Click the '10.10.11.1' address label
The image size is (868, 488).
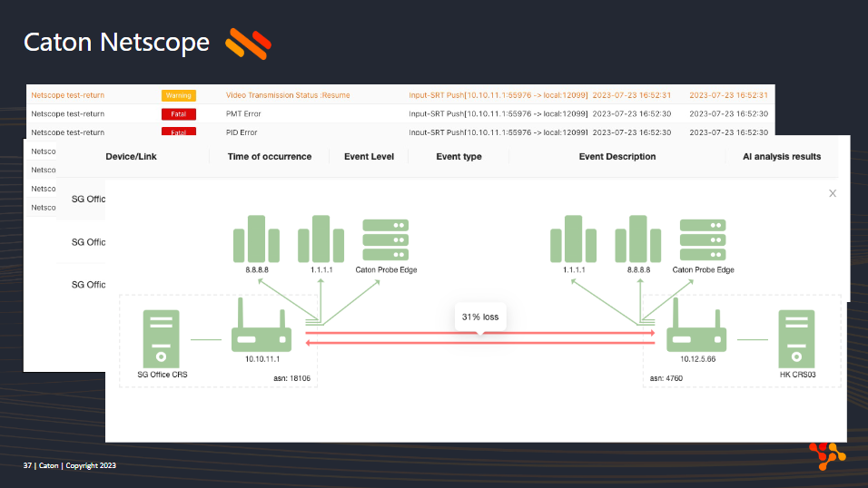coord(262,359)
